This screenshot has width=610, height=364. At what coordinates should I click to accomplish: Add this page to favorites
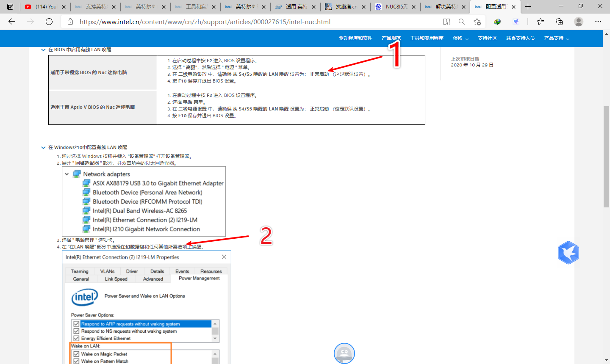coord(477,22)
